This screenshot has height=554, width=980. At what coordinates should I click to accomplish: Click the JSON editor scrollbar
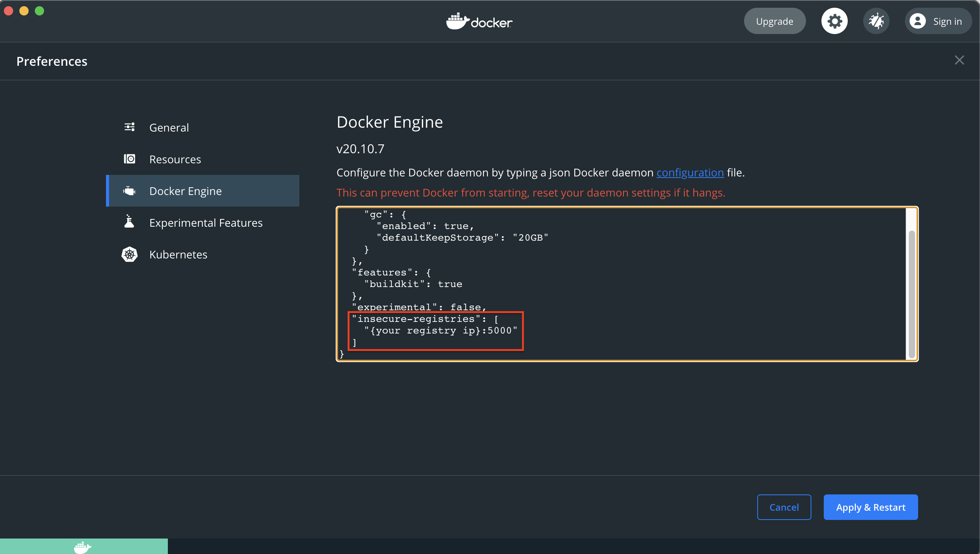point(911,294)
